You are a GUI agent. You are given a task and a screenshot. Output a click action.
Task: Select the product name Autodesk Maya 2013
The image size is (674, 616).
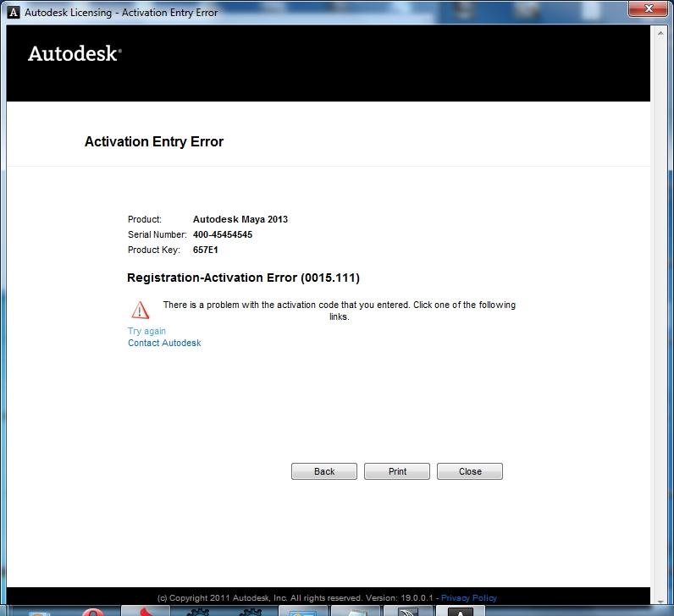[240, 219]
